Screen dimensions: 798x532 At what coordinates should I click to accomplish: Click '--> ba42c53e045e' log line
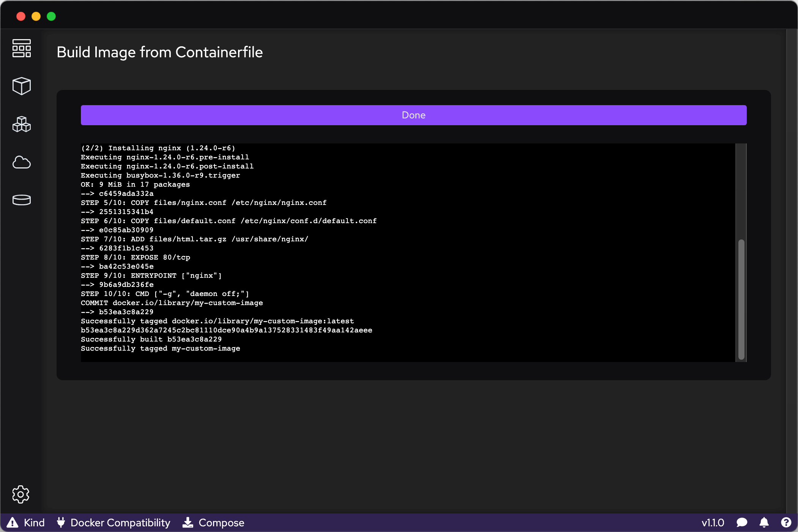pyautogui.click(x=117, y=266)
